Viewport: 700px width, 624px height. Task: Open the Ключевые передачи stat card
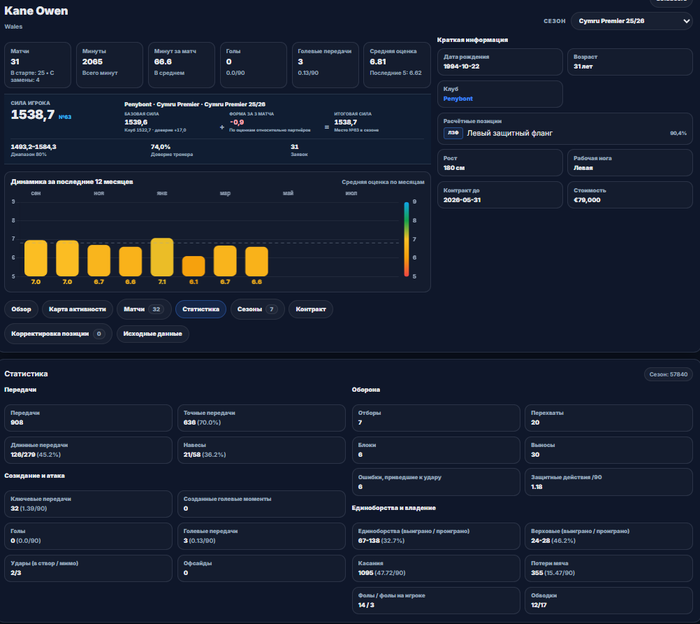click(x=88, y=503)
